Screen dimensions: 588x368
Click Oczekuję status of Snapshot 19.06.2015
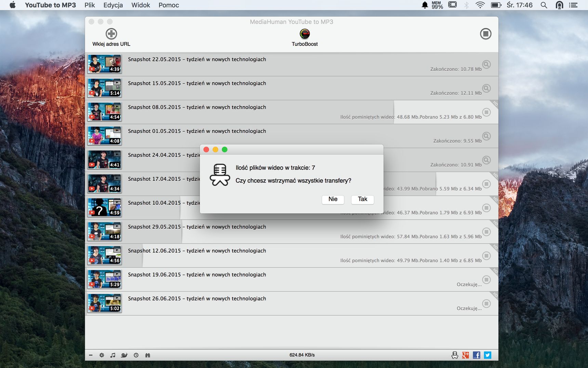(x=469, y=285)
